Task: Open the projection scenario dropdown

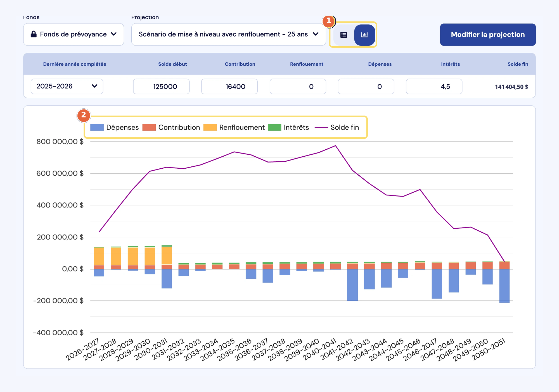Action: 229,34
